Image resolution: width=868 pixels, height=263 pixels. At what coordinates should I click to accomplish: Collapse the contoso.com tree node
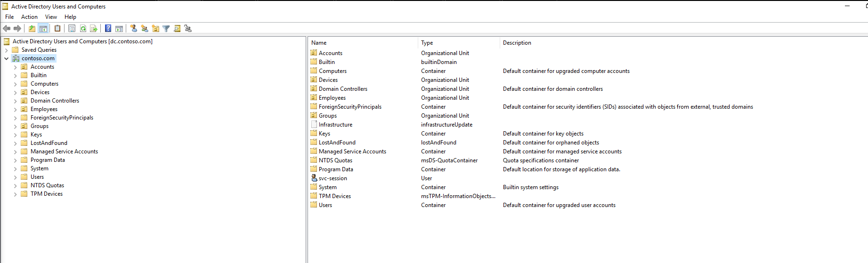[7, 58]
